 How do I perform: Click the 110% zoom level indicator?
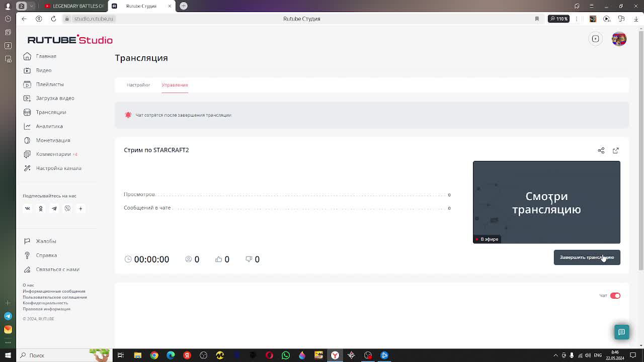[558, 19]
